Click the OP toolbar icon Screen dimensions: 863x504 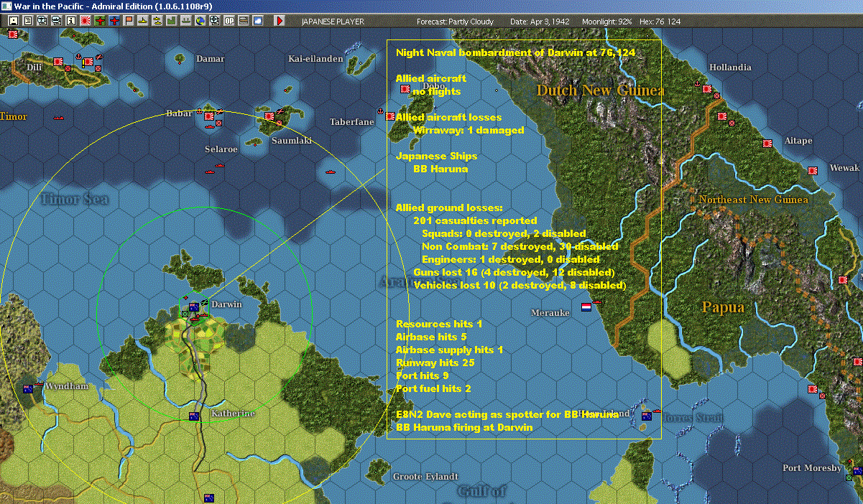229,21
